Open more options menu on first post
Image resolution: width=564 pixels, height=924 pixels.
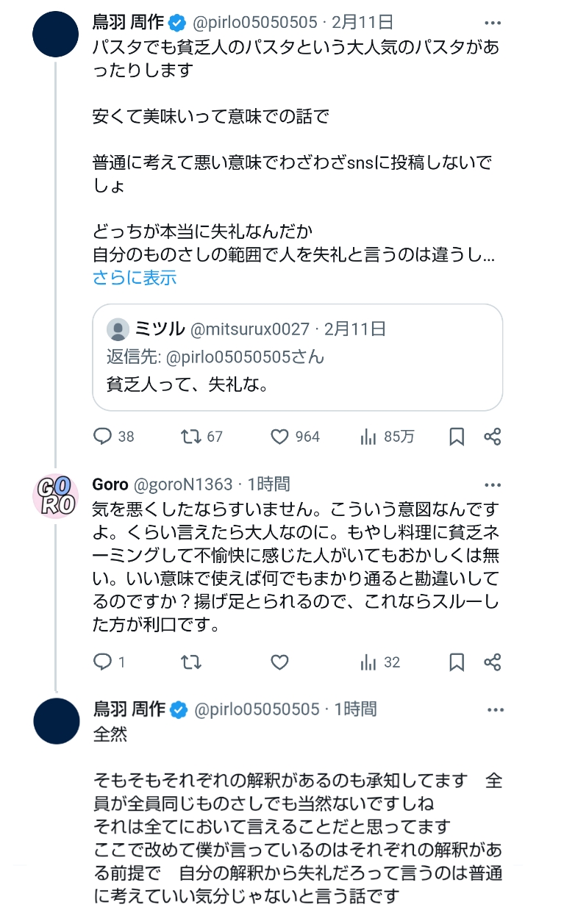pyautogui.click(x=493, y=22)
